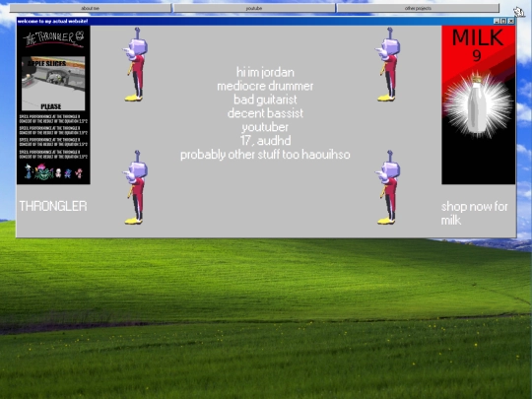Image resolution: width=532 pixels, height=399 pixels.
Task: Click the "17, audhd" line
Action: 265,141
